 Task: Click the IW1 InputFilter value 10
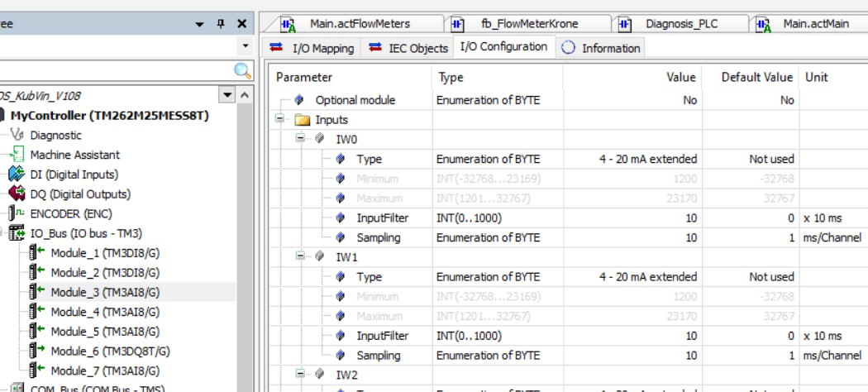[x=691, y=336]
